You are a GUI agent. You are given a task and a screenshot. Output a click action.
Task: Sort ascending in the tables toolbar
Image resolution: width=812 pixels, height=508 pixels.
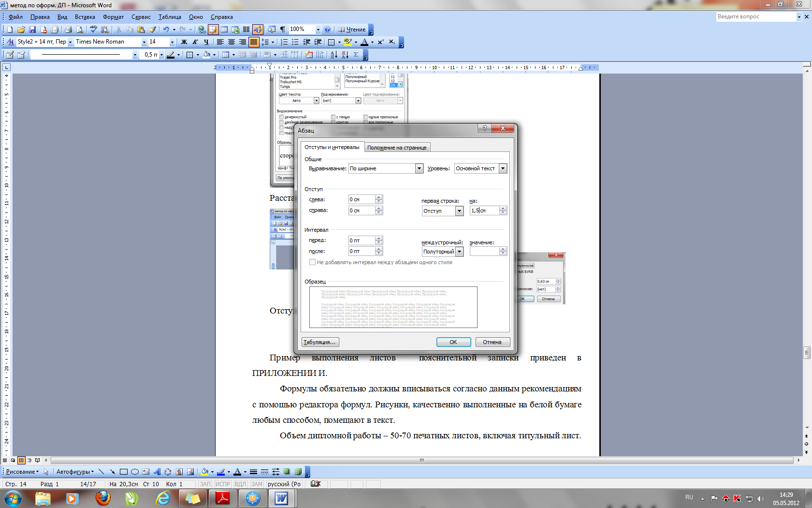(333, 55)
